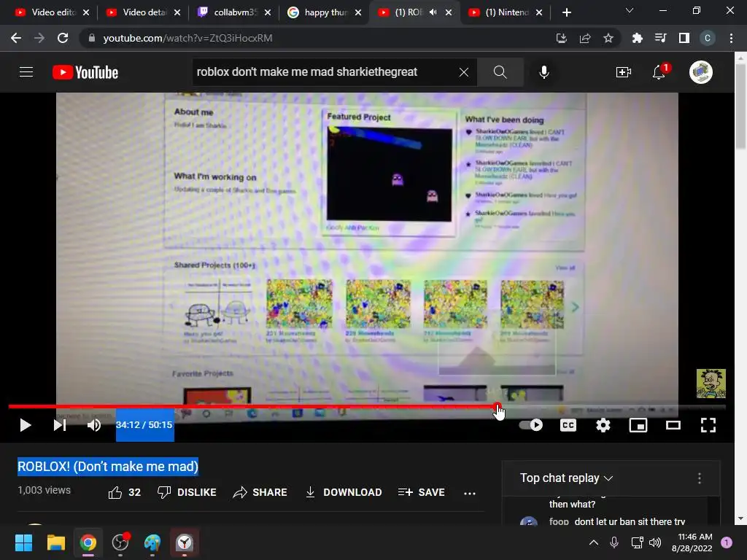Open the Create video icon

623,72
